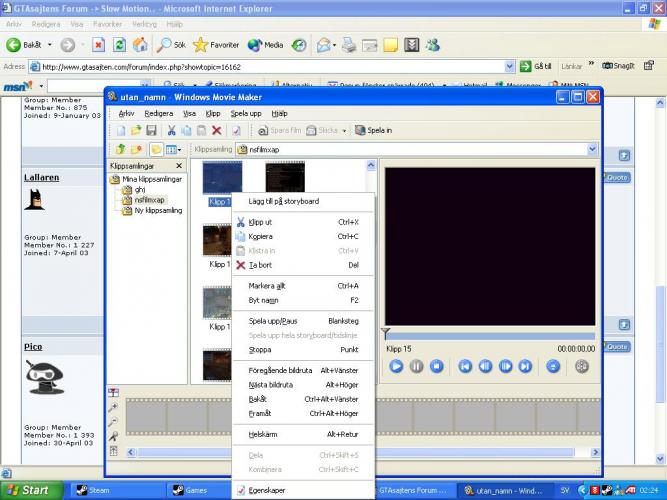Open the Klipp menu in Movie Maker
The height and width of the screenshot is (500, 667).
[212, 114]
